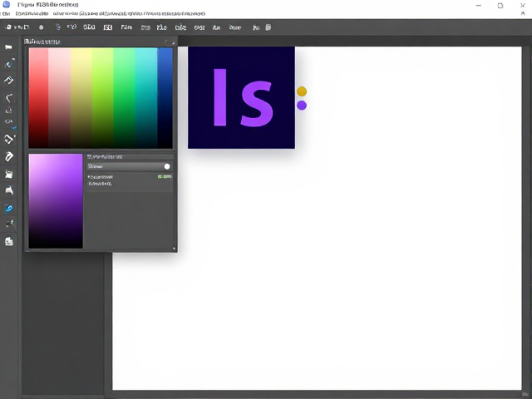Click the page icon at the top toolbar's right end
The height and width of the screenshot is (399, 532).
tap(268, 27)
